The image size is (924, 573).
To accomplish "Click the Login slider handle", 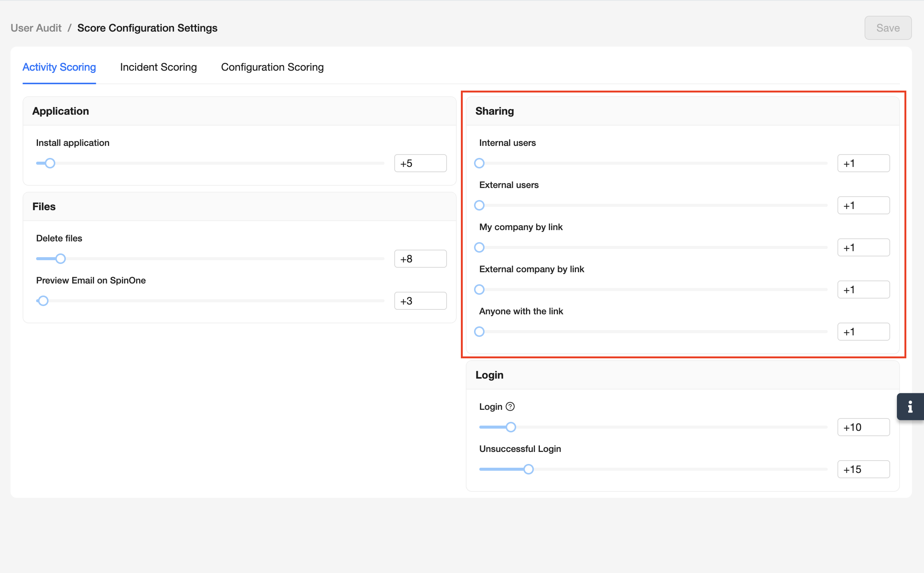I will pos(511,427).
